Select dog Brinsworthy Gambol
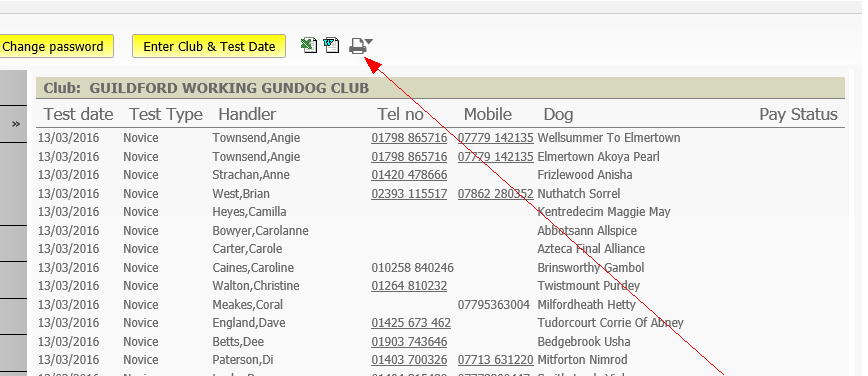 pos(591,268)
